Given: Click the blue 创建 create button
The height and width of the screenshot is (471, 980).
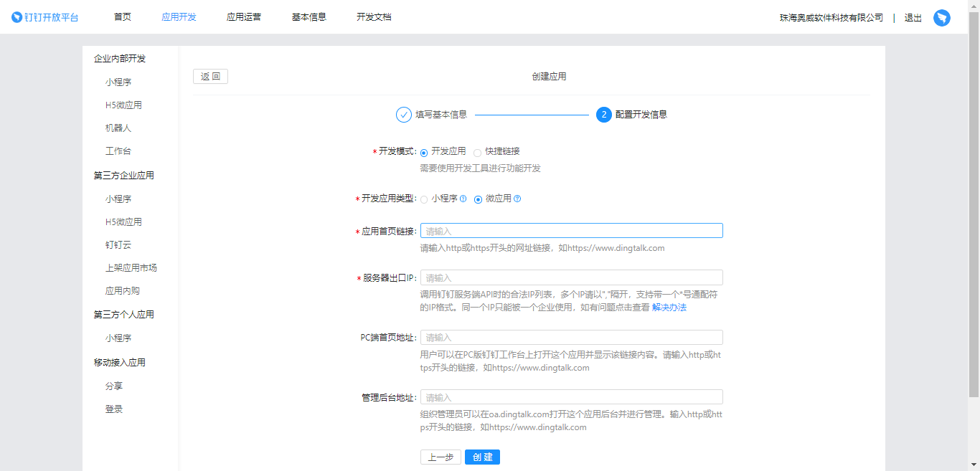Looking at the screenshot, I should [482, 457].
